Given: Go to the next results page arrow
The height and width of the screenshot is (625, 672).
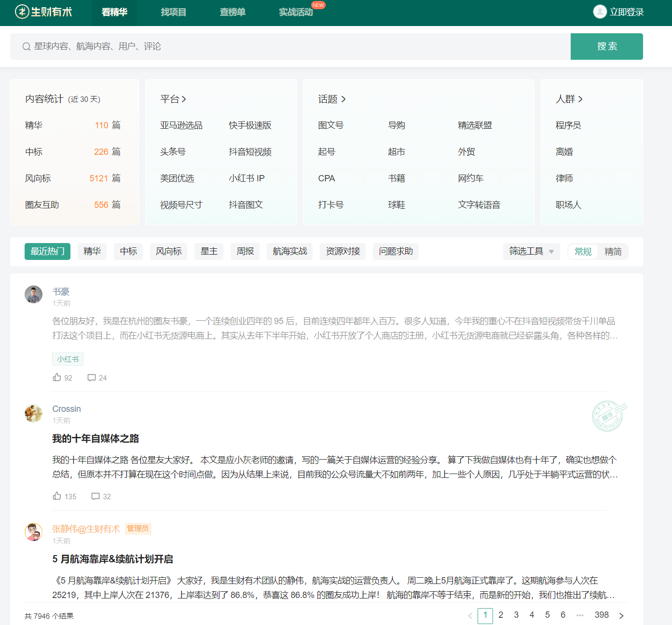Looking at the screenshot, I should [621, 616].
